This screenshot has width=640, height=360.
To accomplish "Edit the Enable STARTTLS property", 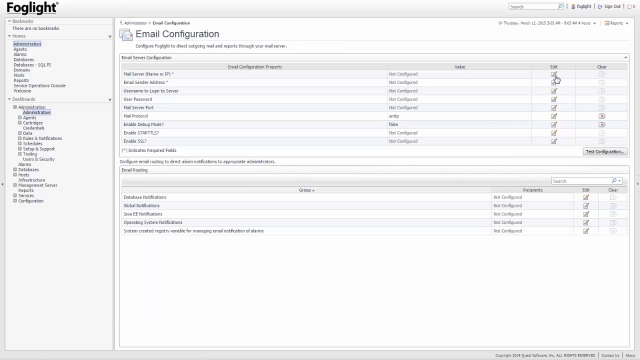I will 554,133.
